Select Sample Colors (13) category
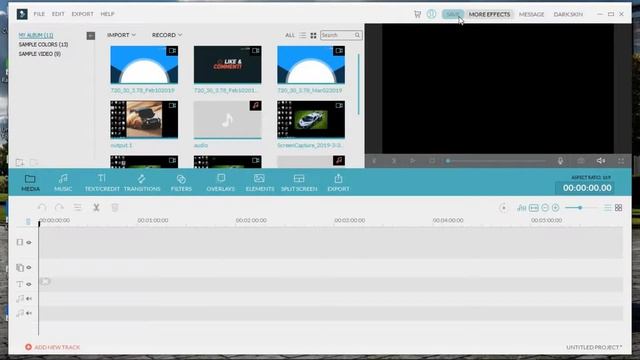Viewport: 640px width, 360px height. 43,44
